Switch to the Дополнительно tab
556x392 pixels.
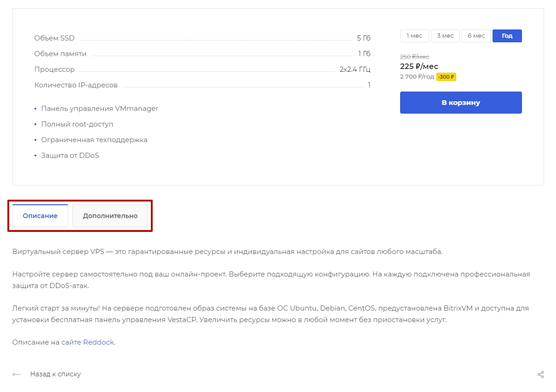click(x=110, y=216)
